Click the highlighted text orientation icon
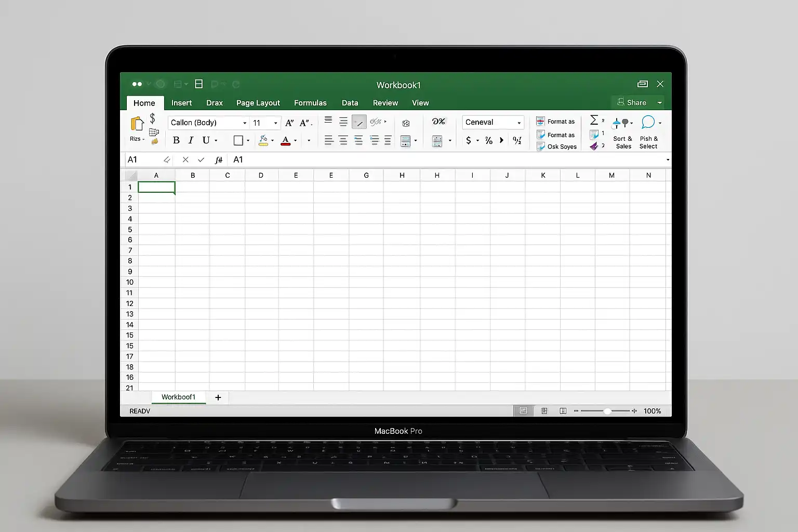Viewport: 798px width, 532px height. click(x=359, y=122)
